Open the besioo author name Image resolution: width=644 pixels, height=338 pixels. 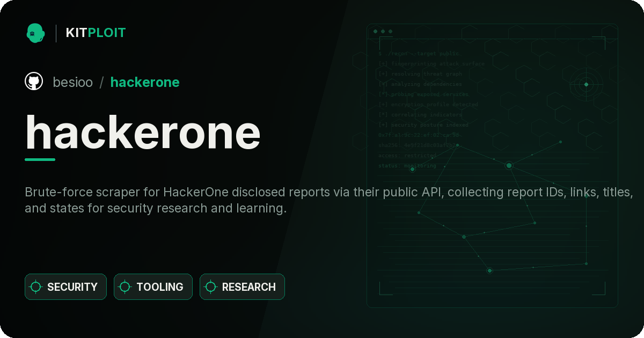pyautogui.click(x=72, y=82)
